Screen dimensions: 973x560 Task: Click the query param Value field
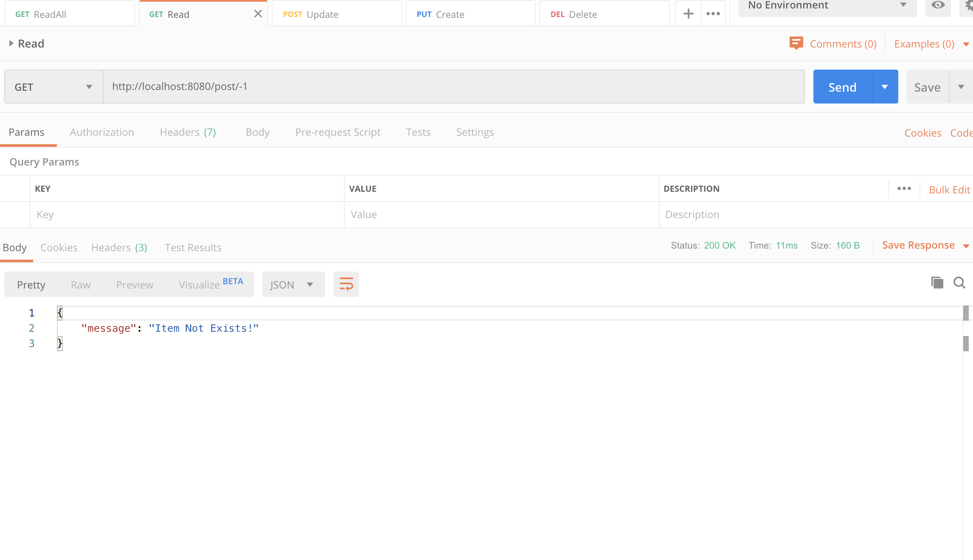[501, 215]
